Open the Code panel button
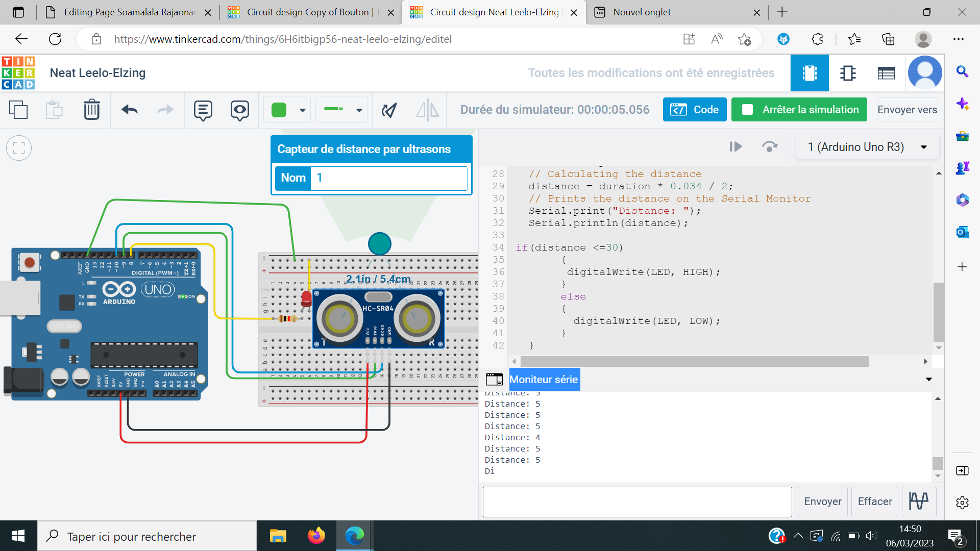The width and height of the screenshot is (980, 551). tap(695, 110)
